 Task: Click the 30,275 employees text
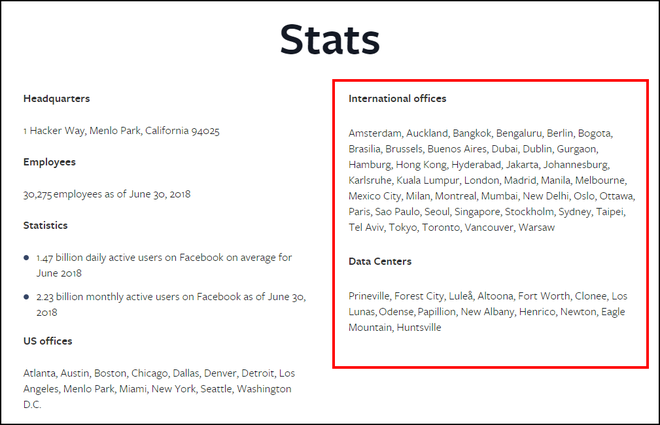(x=106, y=194)
